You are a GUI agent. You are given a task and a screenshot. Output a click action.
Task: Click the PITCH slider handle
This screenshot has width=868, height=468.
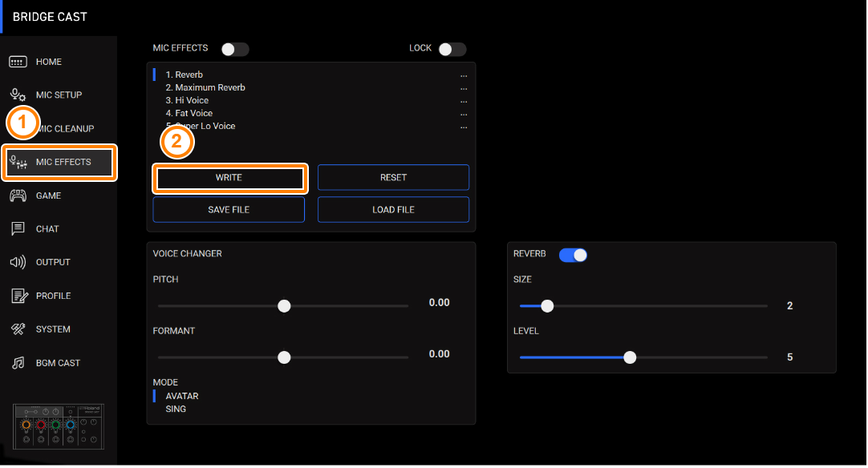tap(284, 306)
